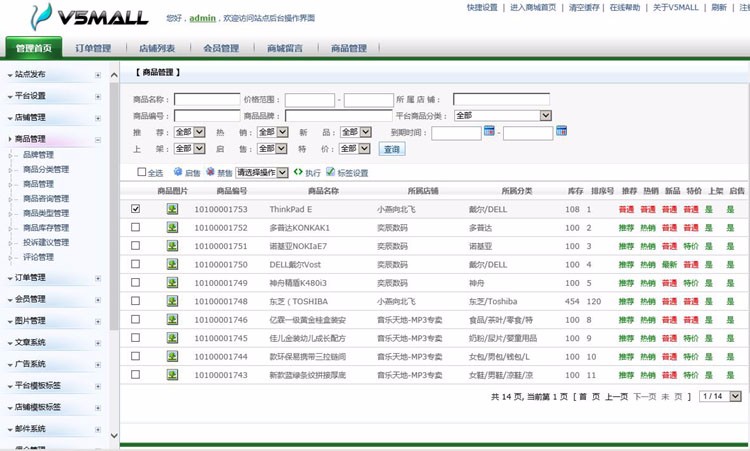
Task: Open product image icon for 10100001745 row
Action: (172, 338)
